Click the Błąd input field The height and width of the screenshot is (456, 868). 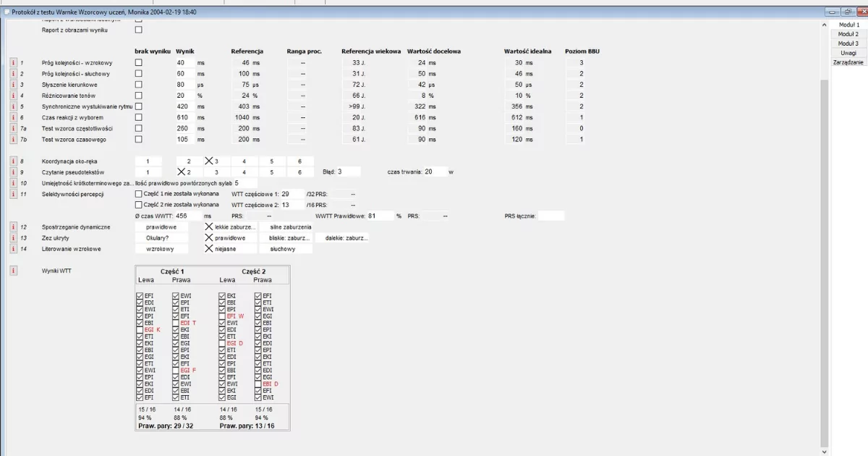(x=349, y=172)
